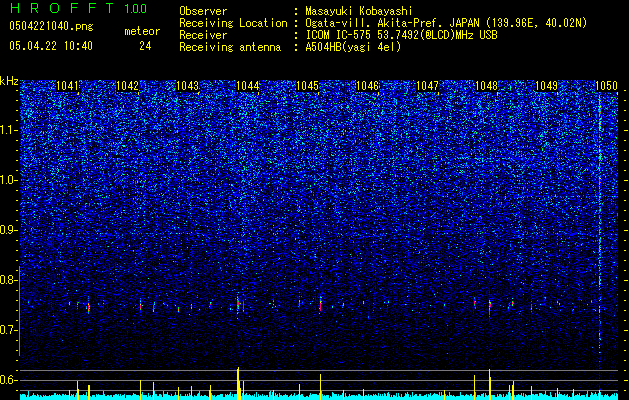Image resolution: width=629 pixels, height=400 pixels.
Task: Click the 'Receiver' field label
Action: [203, 35]
